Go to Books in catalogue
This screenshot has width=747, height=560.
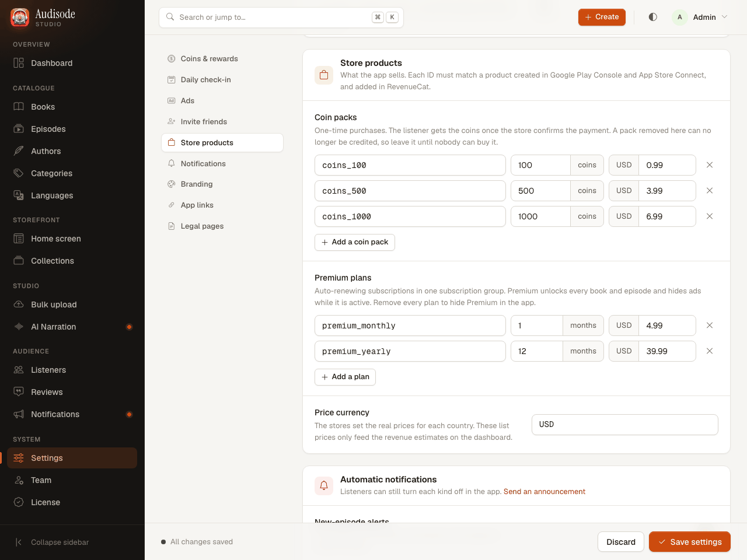click(x=72, y=107)
